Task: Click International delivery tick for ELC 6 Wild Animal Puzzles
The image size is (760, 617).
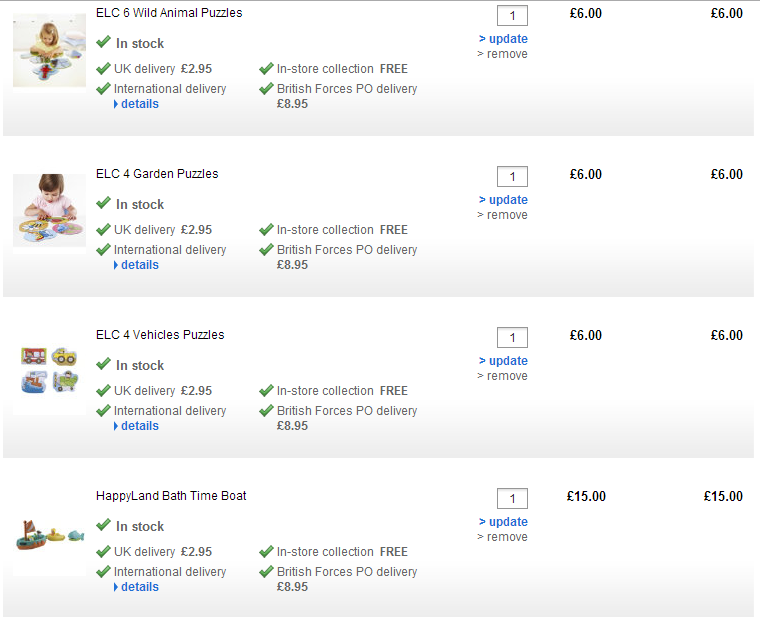Action: [x=103, y=88]
